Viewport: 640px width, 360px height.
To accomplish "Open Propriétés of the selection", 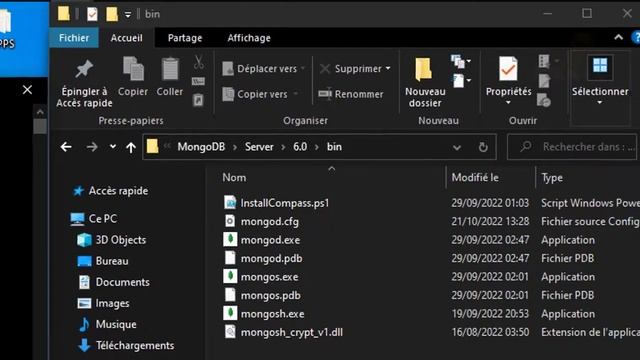I will pyautogui.click(x=508, y=76).
